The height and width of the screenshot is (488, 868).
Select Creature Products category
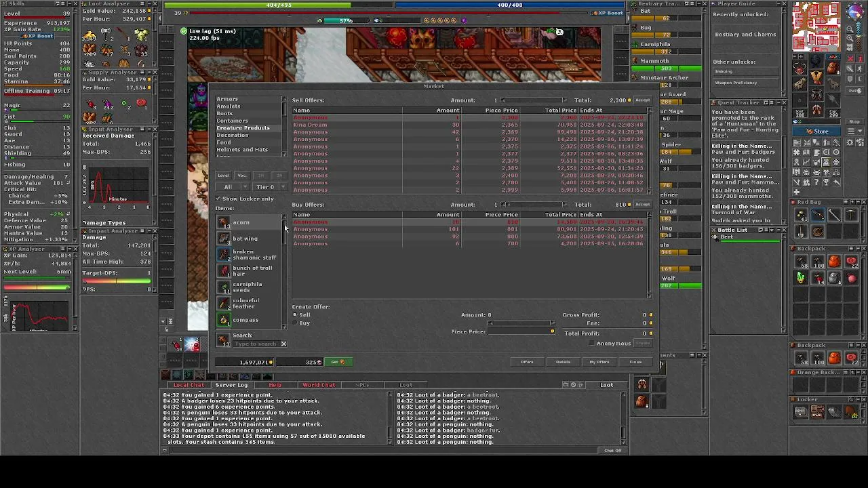pyautogui.click(x=243, y=128)
